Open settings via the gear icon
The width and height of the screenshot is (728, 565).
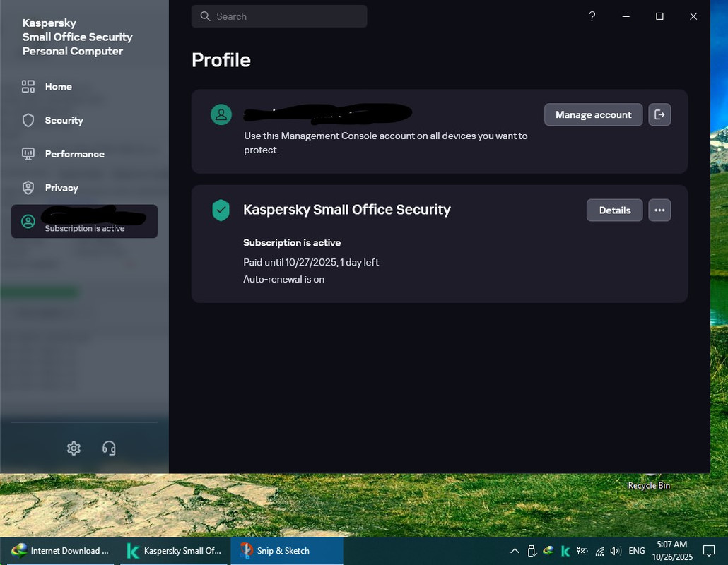coord(74,448)
